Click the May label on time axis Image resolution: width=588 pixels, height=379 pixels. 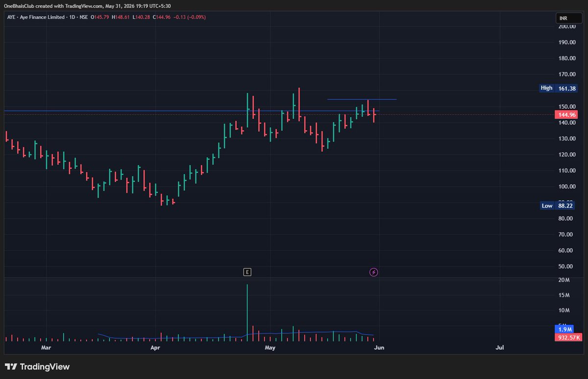(270, 348)
